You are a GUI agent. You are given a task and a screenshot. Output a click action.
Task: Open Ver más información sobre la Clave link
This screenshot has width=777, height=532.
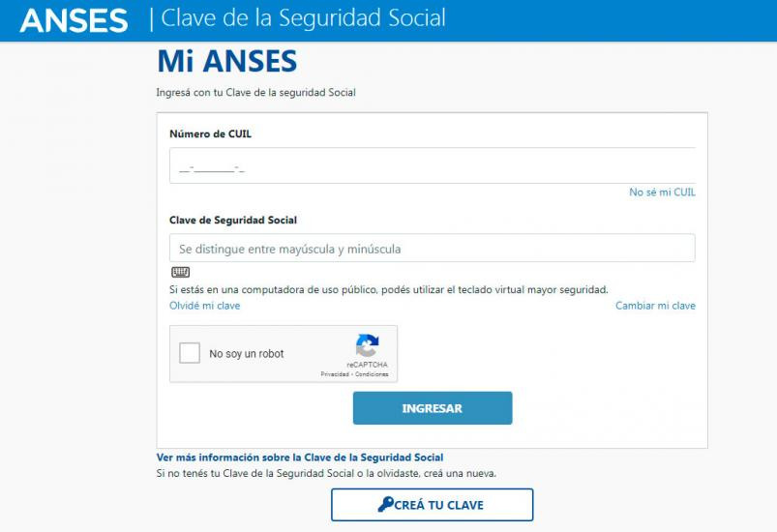(x=300, y=458)
